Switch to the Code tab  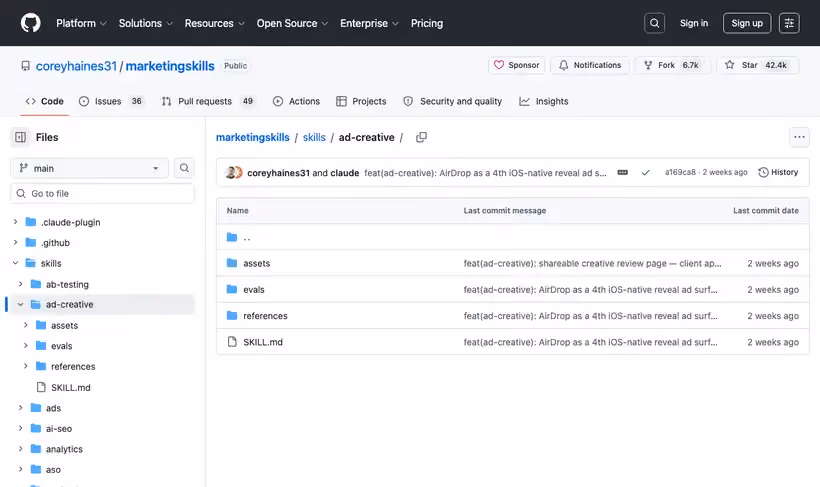[x=44, y=101]
